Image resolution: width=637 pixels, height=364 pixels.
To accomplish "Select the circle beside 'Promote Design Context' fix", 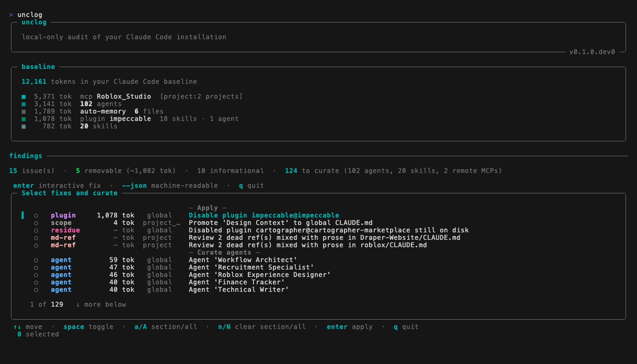I will tap(37, 222).
